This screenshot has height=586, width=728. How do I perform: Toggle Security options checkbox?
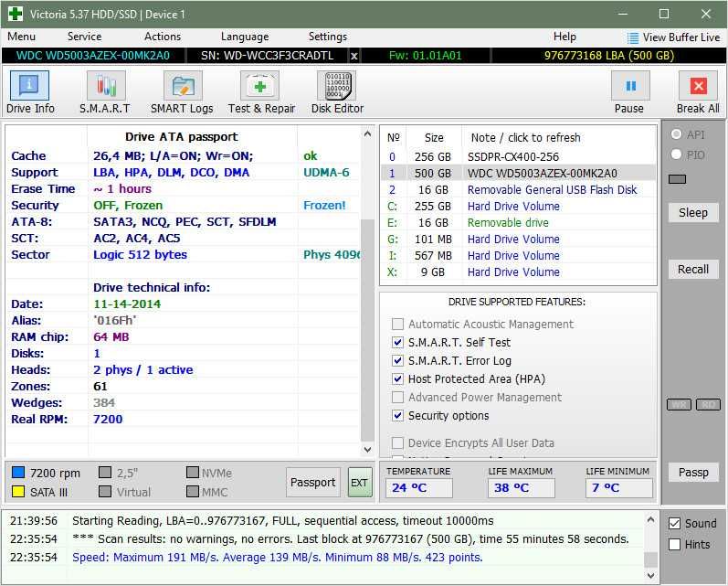click(397, 415)
